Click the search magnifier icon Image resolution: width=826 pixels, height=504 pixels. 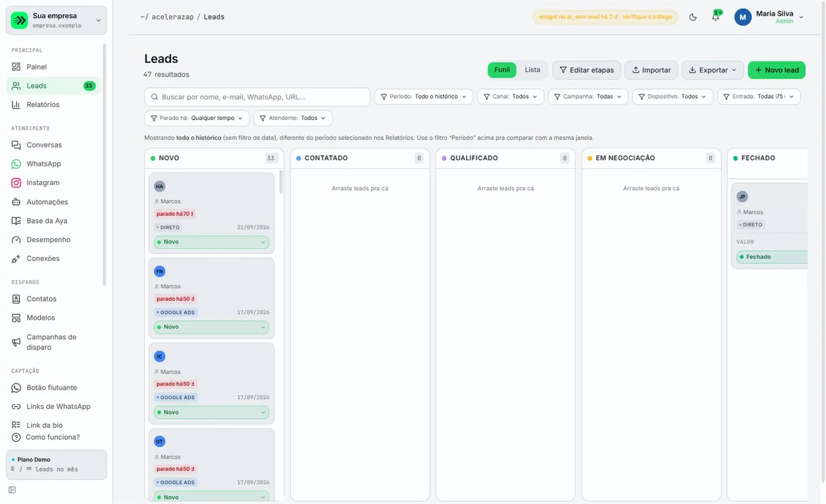click(x=155, y=97)
